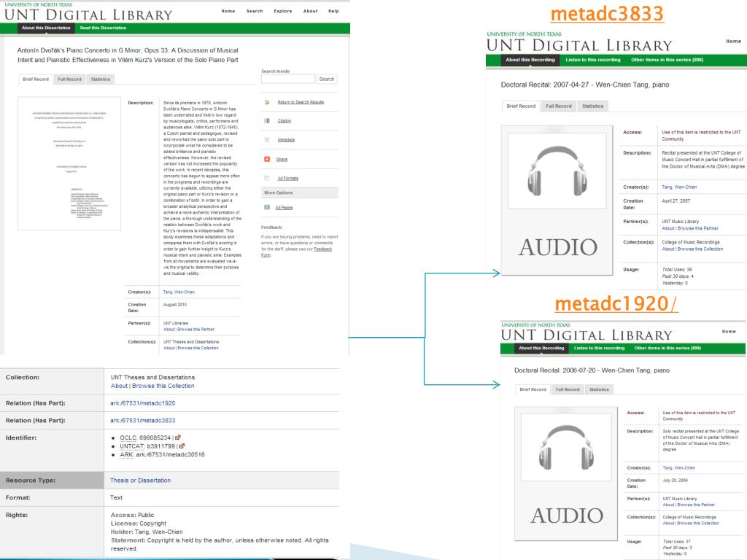This screenshot has height=560, width=747.
Task: Click the Search button beside Search Inside
Action: [x=327, y=79]
